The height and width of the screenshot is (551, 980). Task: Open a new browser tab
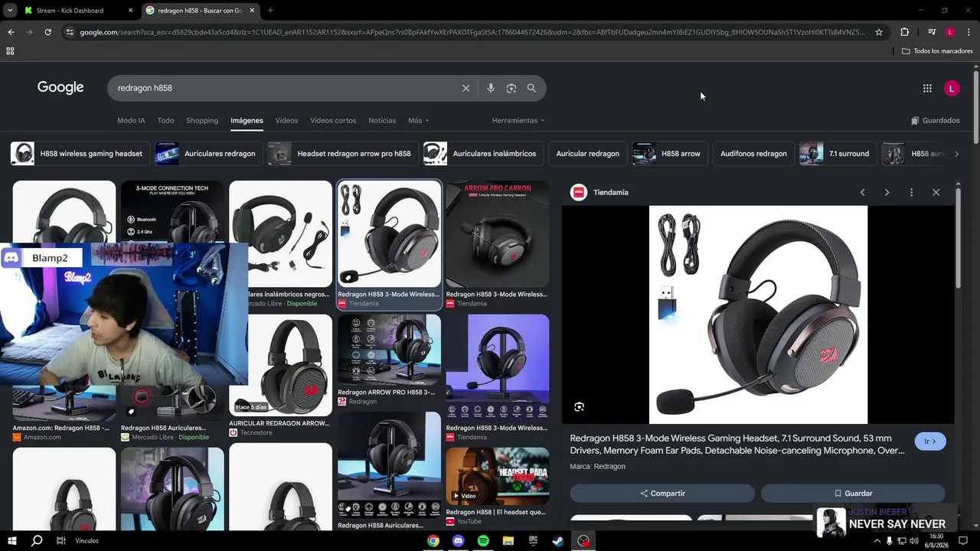point(270,11)
